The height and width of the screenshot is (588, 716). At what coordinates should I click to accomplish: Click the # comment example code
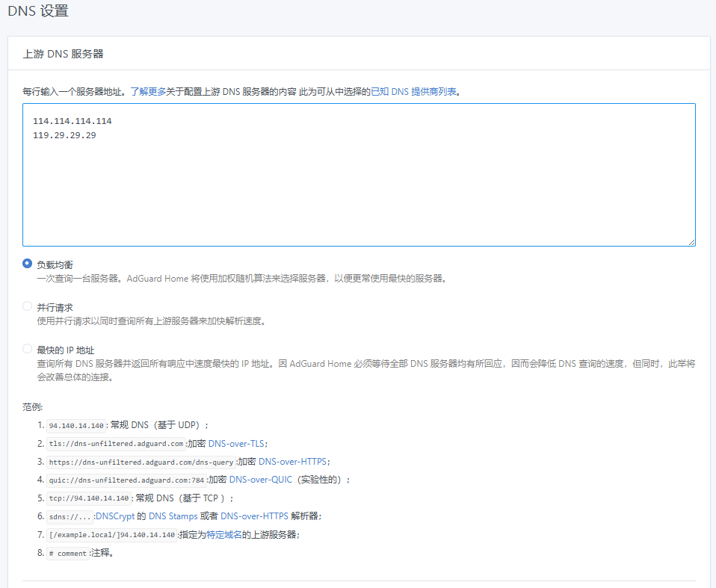[x=67, y=554]
